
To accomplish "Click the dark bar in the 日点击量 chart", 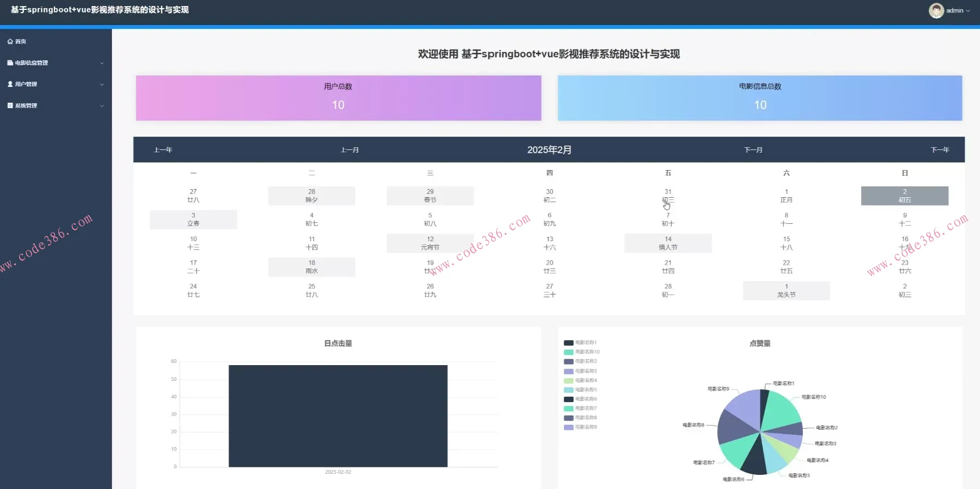I will (338, 416).
